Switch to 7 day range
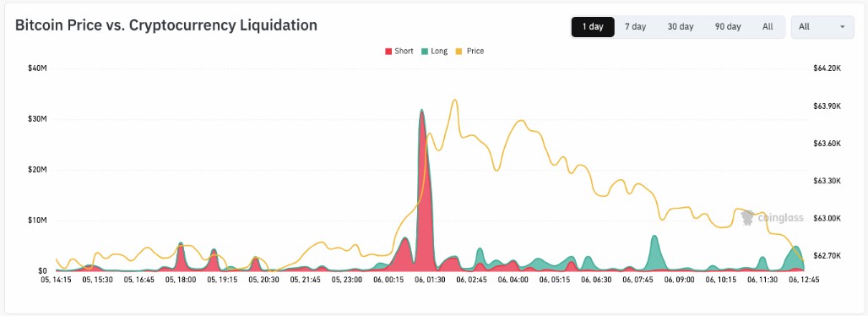The image size is (868, 316). [x=635, y=26]
